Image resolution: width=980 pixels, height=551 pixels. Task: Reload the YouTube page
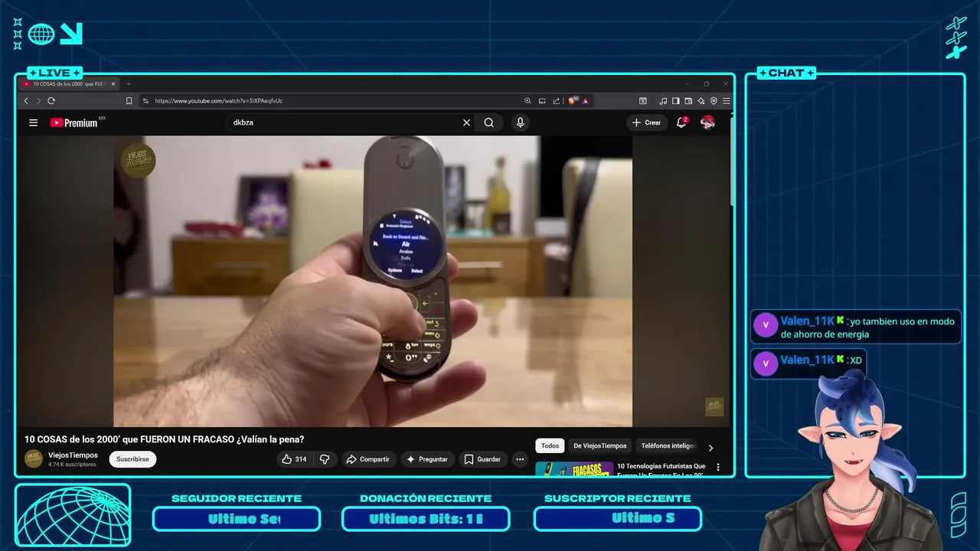pyautogui.click(x=51, y=101)
